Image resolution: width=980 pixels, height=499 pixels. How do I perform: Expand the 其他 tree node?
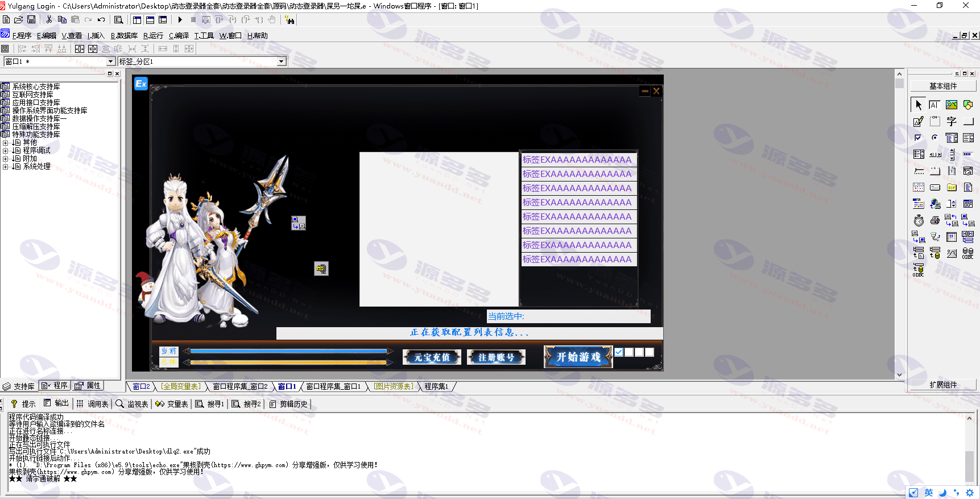tap(5, 143)
